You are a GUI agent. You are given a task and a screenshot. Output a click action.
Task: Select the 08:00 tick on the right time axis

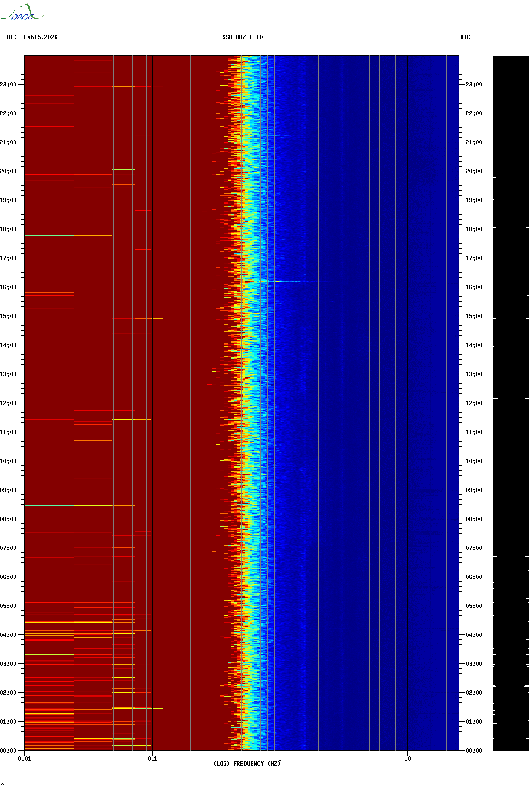coord(474,519)
